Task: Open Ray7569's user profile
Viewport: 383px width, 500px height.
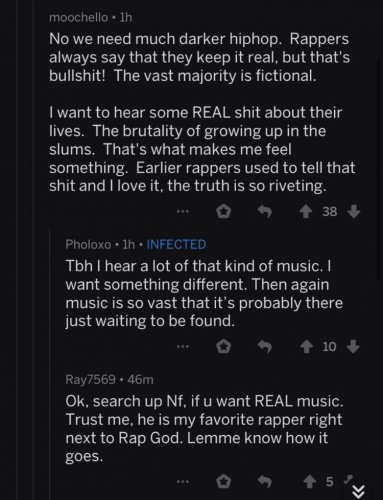Action: [x=90, y=379]
